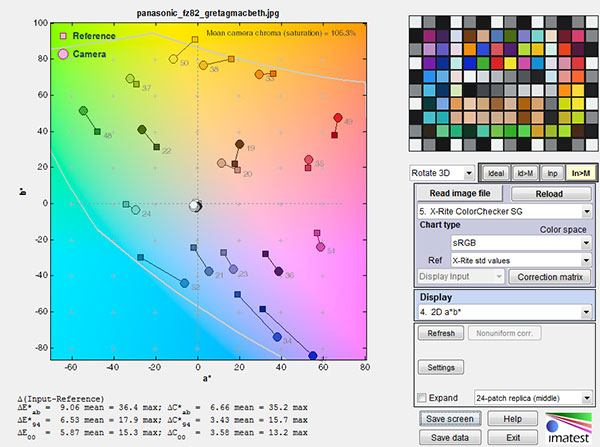Select the Inp view toggle
600x447 pixels.
552,173
